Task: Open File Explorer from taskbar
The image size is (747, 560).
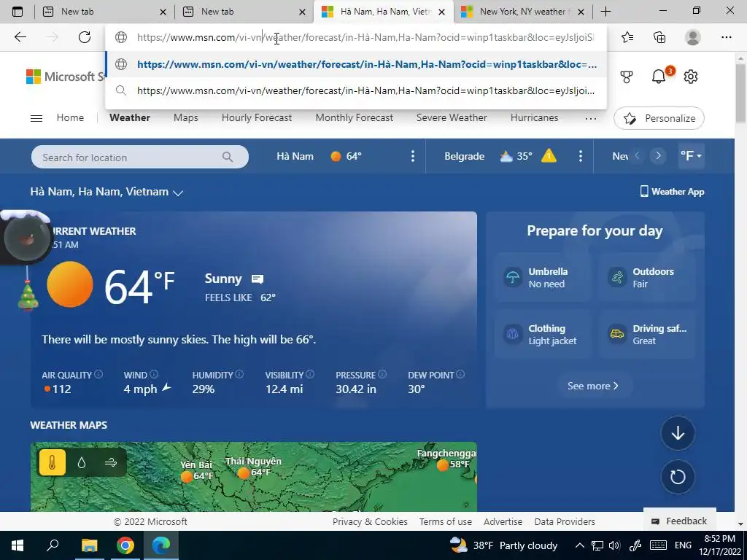Action: click(x=89, y=545)
